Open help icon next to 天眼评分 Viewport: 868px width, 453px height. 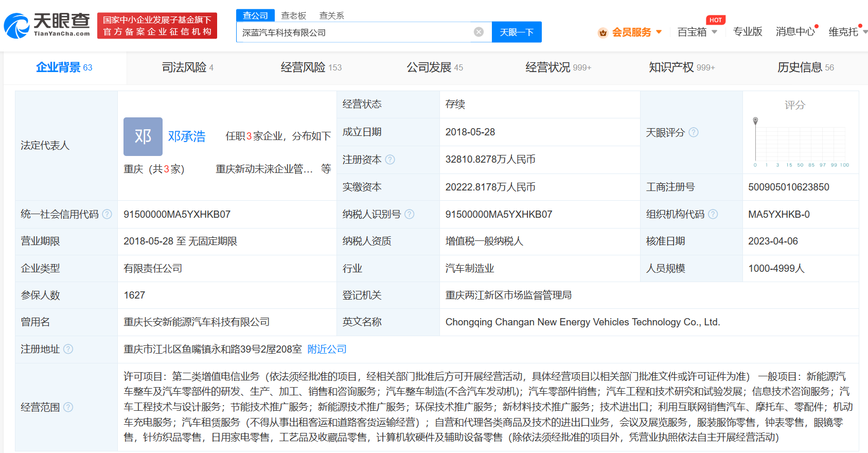pyautogui.click(x=694, y=132)
